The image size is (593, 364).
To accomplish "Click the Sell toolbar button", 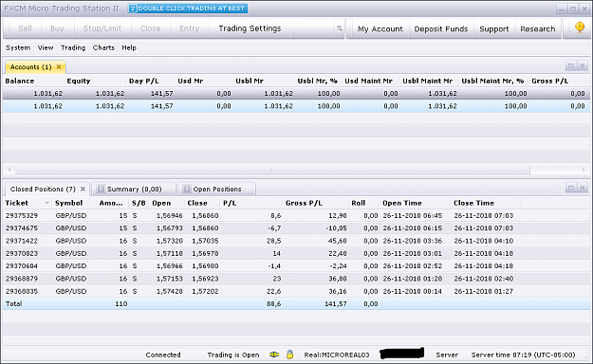I will coord(25,28).
